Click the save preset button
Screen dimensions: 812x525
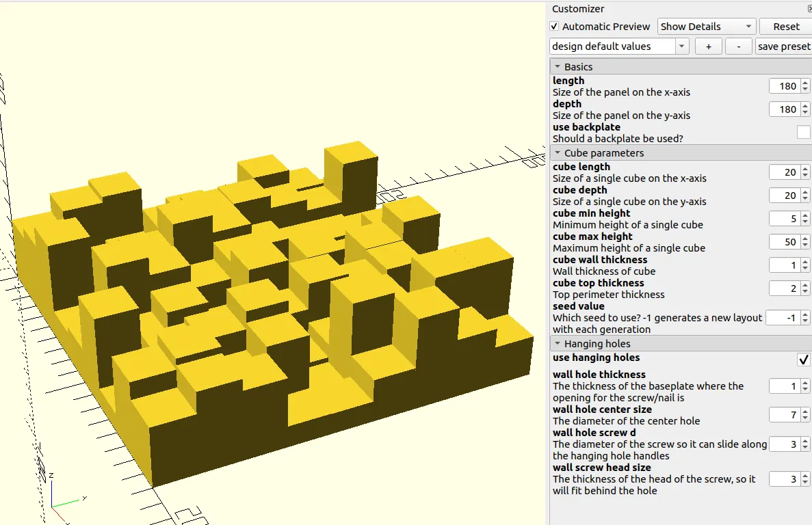[x=783, y=46]
